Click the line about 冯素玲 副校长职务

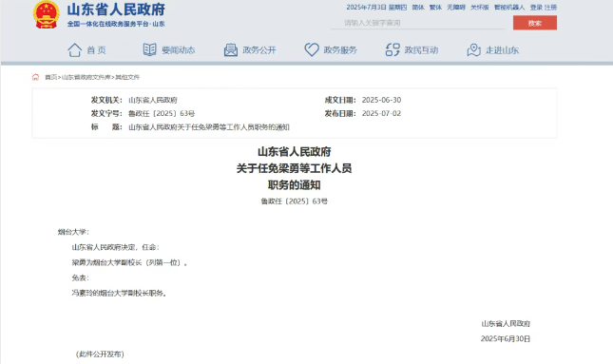[x=120, y=293]
